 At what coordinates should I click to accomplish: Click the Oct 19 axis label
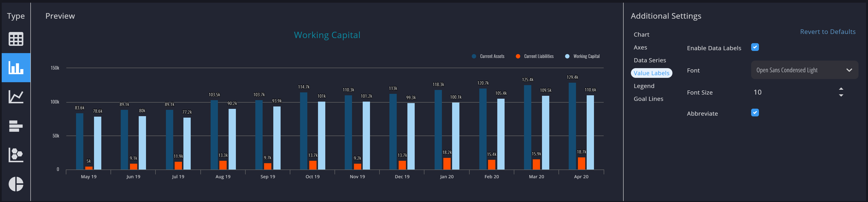coord(312,177)
